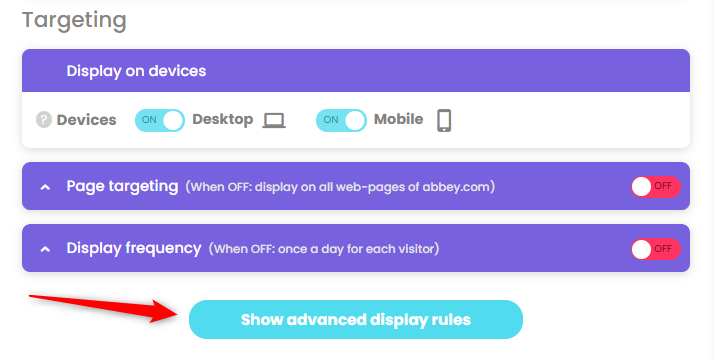The height and width of the screenshot is (361, 714).
Task: Click the Devices label
Action: (87, 120)
